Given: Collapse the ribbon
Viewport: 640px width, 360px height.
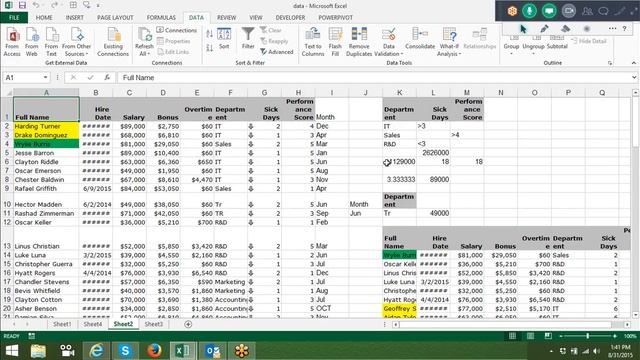Looking at the screenshot, I should tap(633, 63).
